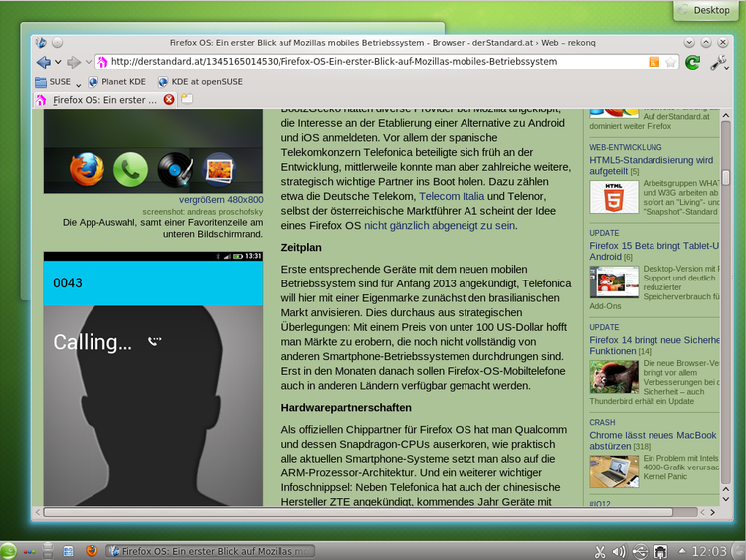
Task: Open the Planet KDE bookmark
Action: [x=118, y=82]
